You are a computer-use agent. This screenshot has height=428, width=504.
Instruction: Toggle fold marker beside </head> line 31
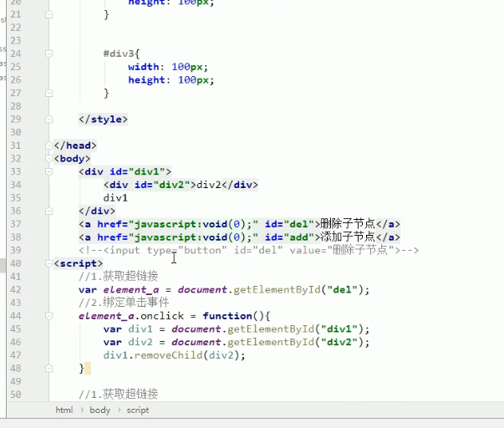point(48,145)
